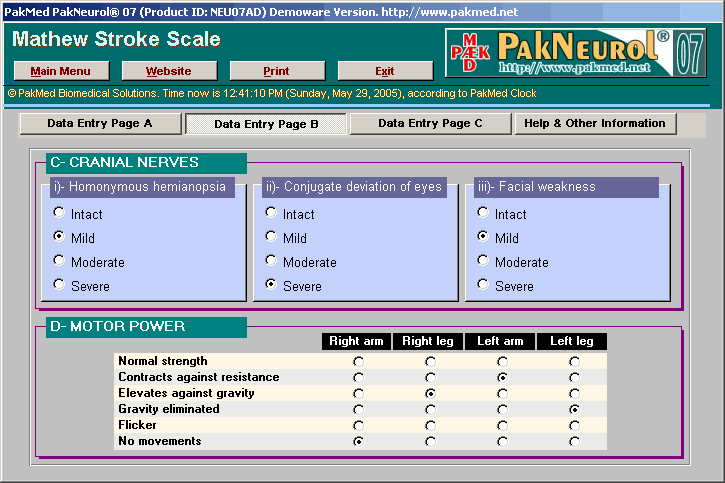Choose Severe for Facial weakness
The height and width of the screenshot is (483, 725).
pyautogui.click(x=483, y=284)
